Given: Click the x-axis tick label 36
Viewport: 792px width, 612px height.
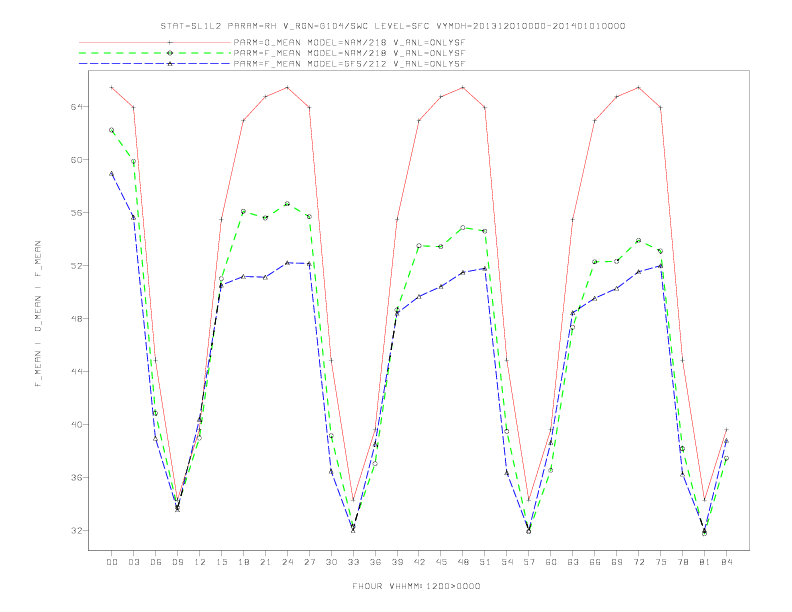Looking at the screenshot, I should (x=375, y=562).
